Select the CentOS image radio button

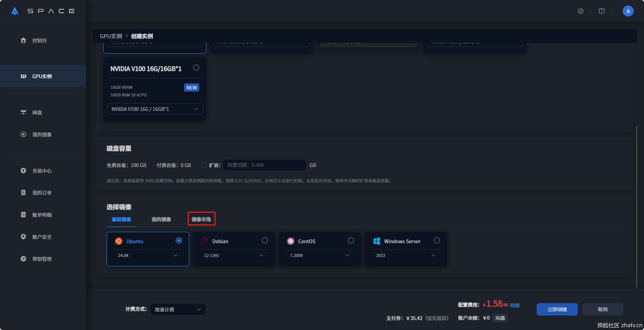(x=351, y=240)
